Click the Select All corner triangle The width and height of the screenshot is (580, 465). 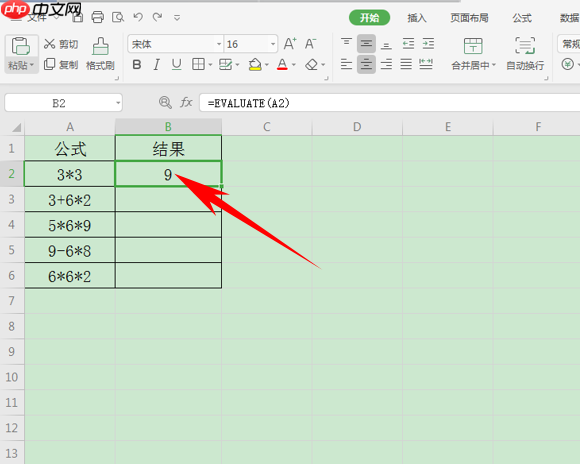click(x=16, y=128)
